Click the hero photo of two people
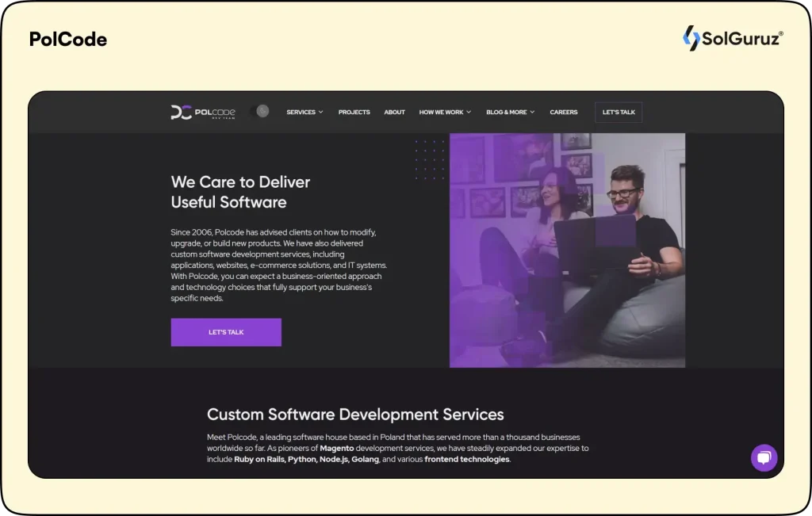The width and height of the screenshot is (812, 516). tap(567, 250)
